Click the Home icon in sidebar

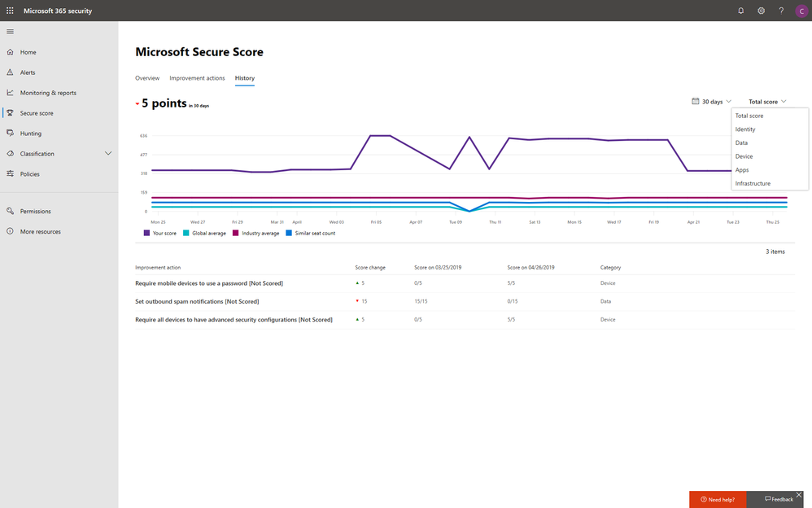pyautogui.click(x=10, y=52)
